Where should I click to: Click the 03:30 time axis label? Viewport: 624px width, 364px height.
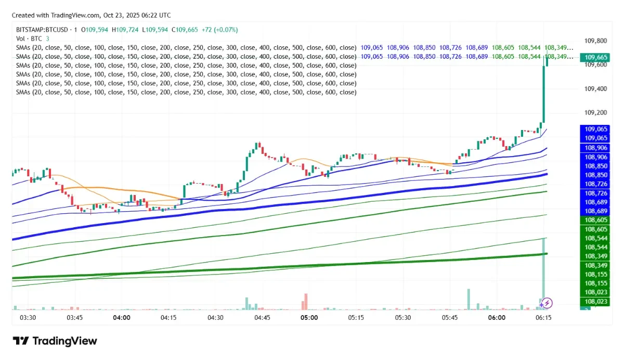point(28,318)
